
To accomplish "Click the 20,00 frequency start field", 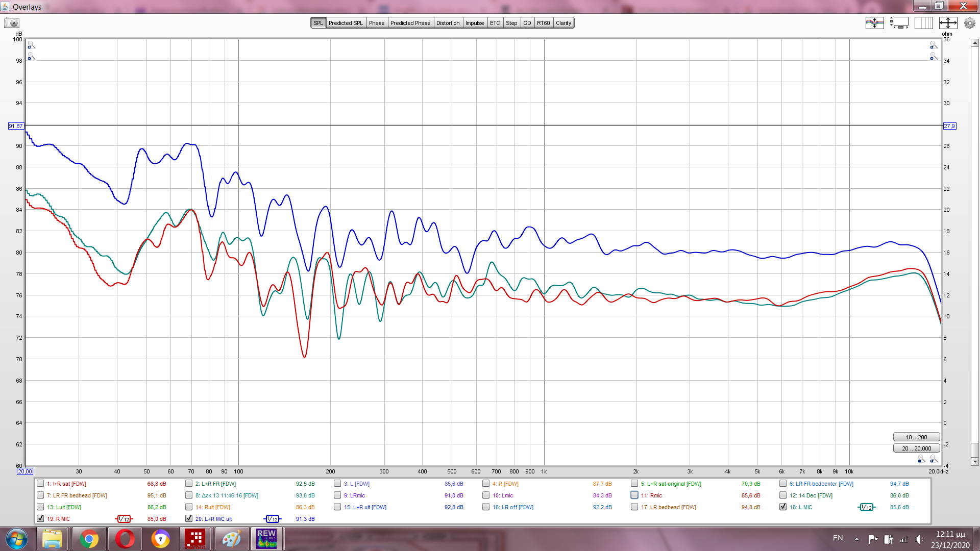I will tap(25, 471).
